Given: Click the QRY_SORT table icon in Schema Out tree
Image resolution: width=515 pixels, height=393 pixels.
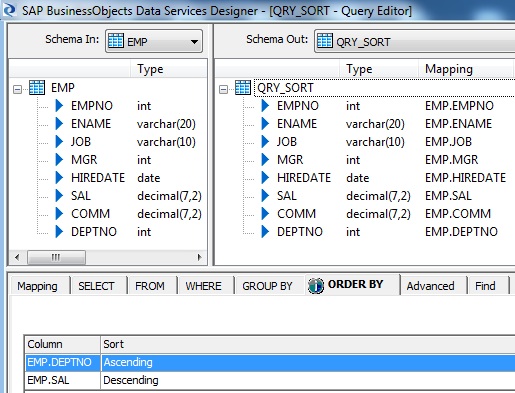Looking at the screenshot, I should 243,88.
